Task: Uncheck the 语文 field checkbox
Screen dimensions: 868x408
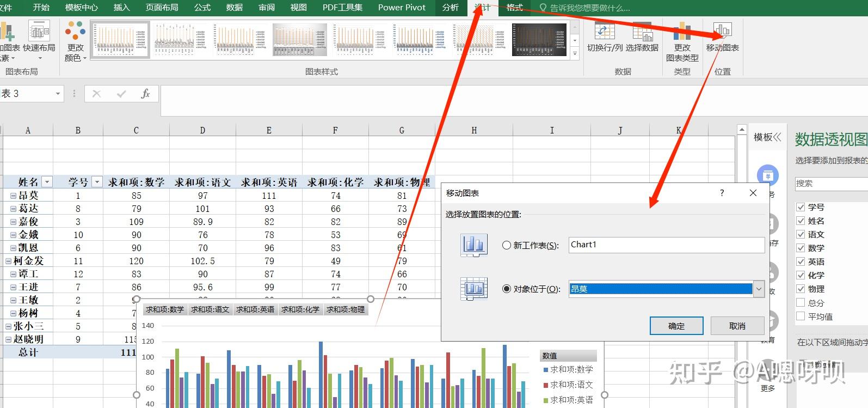Action: point(801,234)
